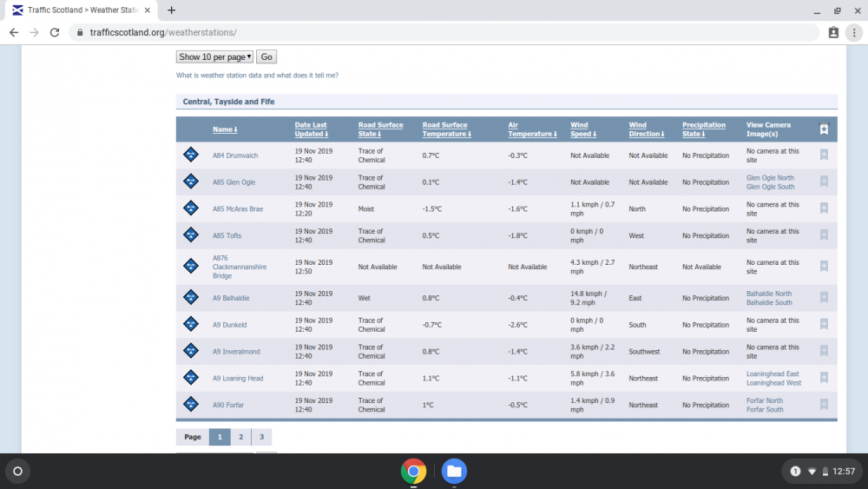Open the A9 Dunkeld station link
The height and width of the screenshot is (489, 868).
tap(230, 325)
